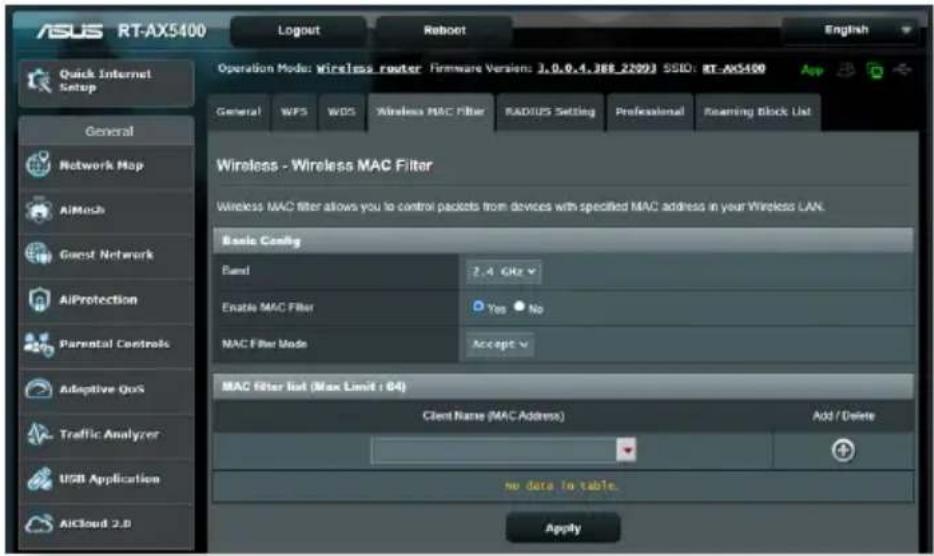Select the Wireless MAC Filter tab
This screenshot has width=934, height=556.
431,112
